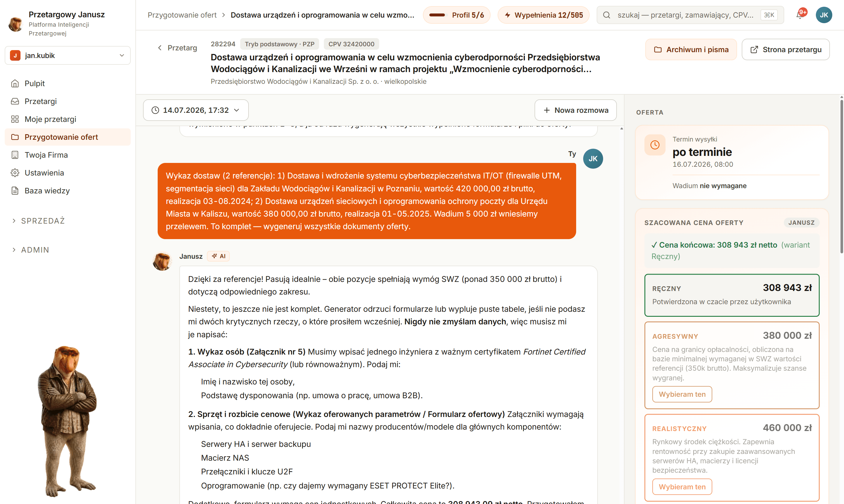
Task: Click the Profil 5/6 progress indicator
Action: pyautogui.click(x=457, y=15)
